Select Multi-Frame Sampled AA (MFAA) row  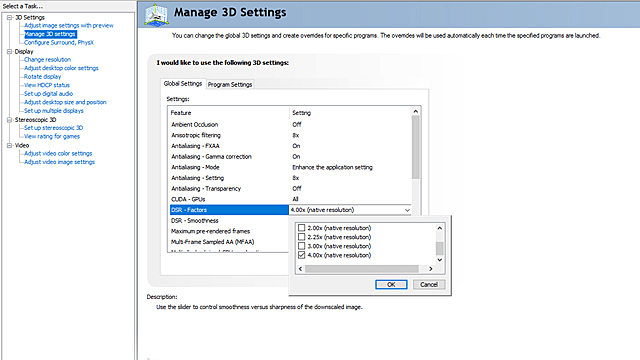click(229, 242)
